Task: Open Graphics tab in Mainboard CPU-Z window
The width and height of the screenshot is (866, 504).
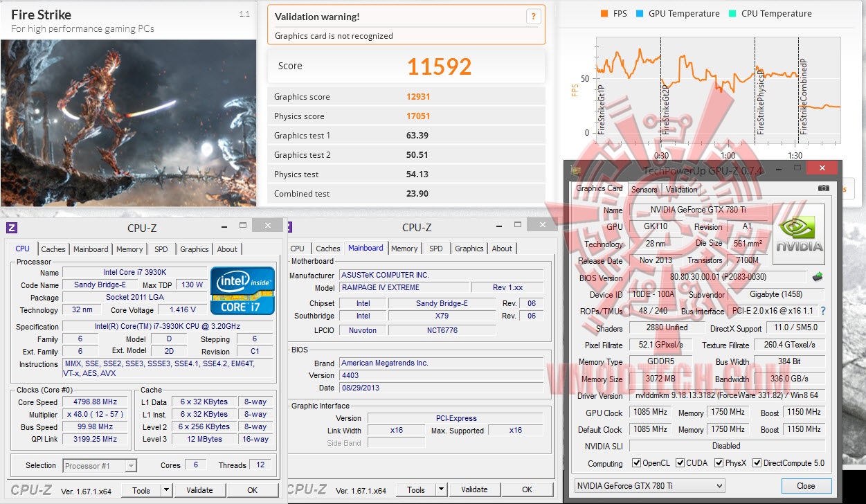Action: pyautogui.click(x=469, y=249)
